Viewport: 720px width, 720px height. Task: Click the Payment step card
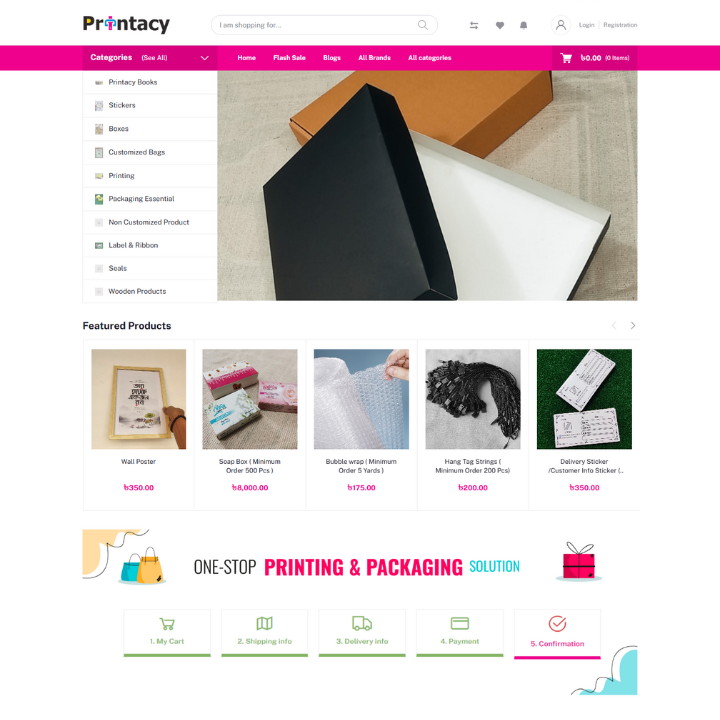[x=460, y=633]
